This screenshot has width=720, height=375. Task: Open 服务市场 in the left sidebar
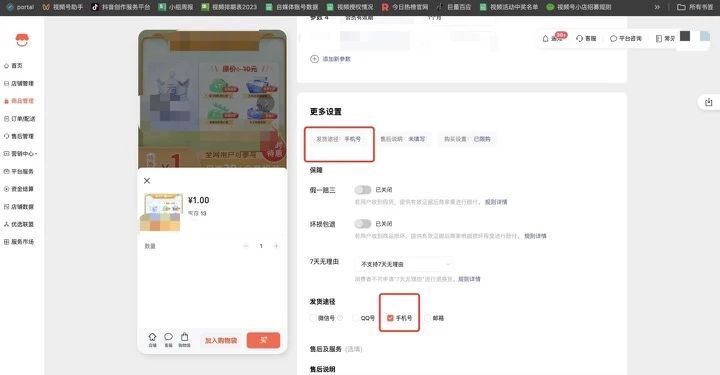pyautogui.click(x=19, y=241)
